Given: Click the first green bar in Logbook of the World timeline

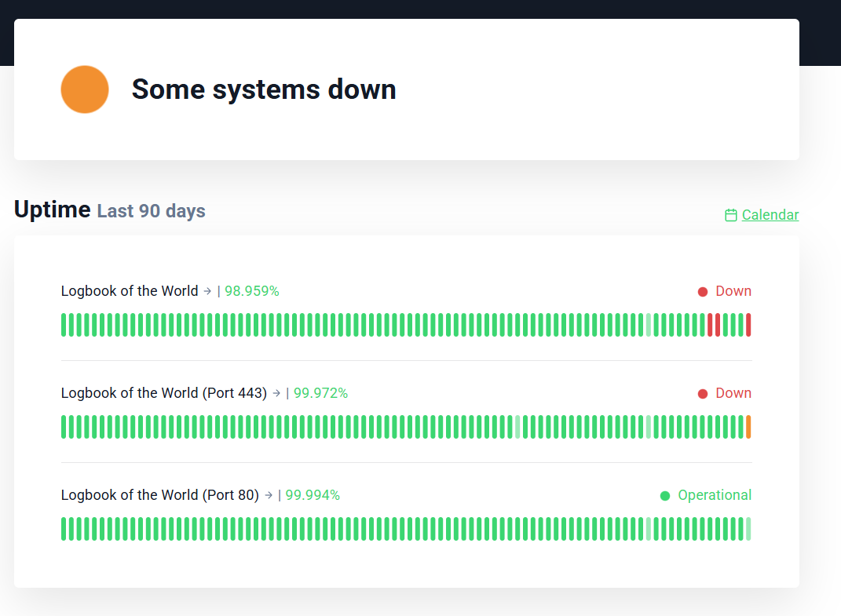Looking at the screenshot, I should coord(64,325).
